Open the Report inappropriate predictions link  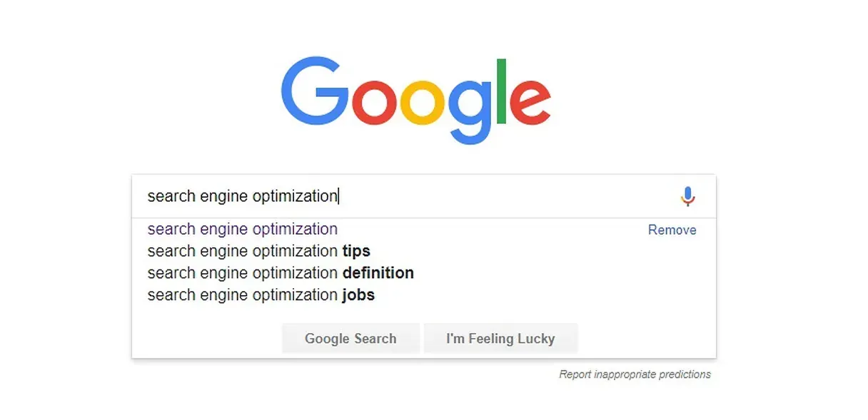pyautogui.click(x=635, y=374)
